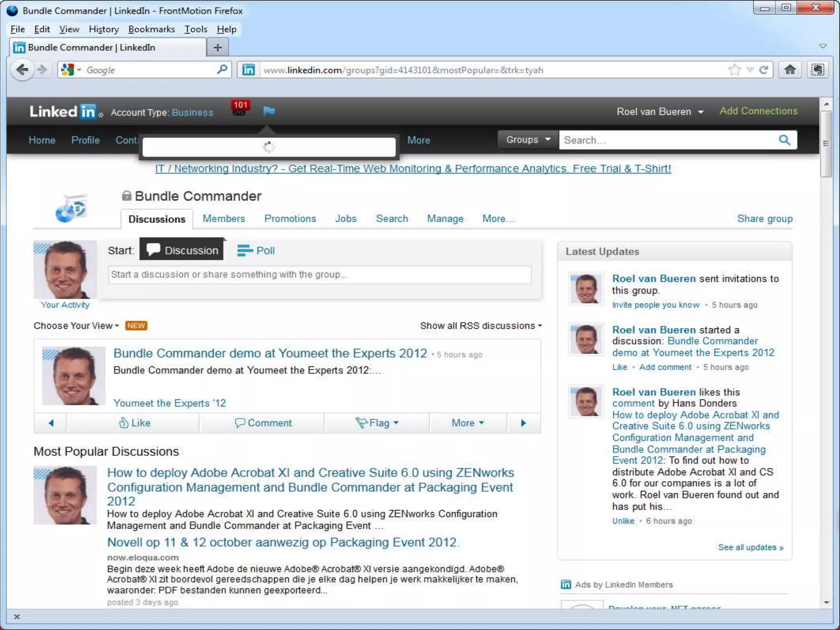Expand the Roel van Bueren account menu
This screenshot has width=840, height=630.
pyautogui.click(x=660, y=112)
